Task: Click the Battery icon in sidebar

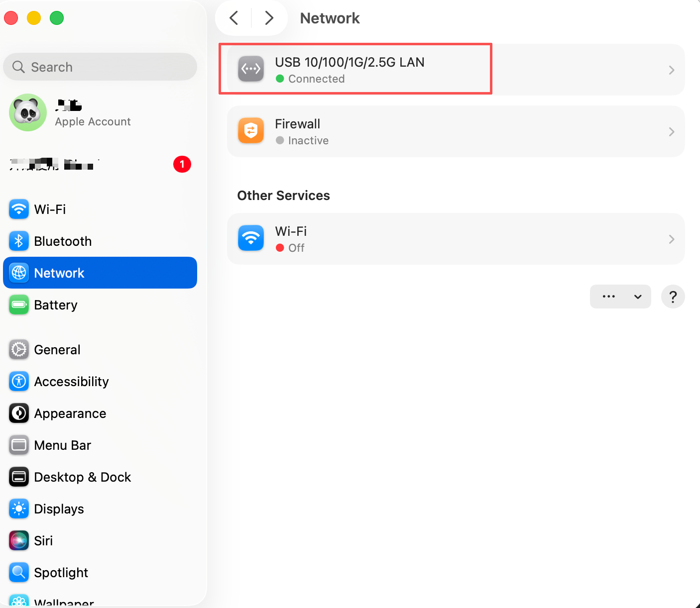Action: (19, 305)
